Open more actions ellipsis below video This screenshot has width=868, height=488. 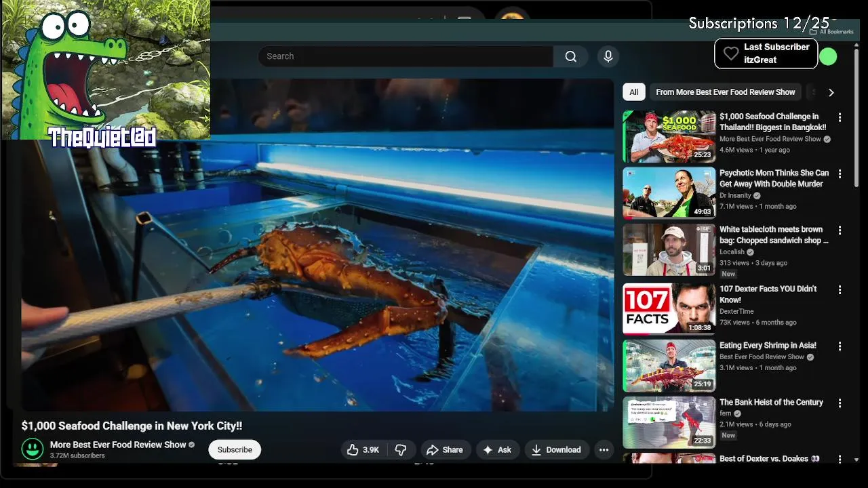coord(604,449)
